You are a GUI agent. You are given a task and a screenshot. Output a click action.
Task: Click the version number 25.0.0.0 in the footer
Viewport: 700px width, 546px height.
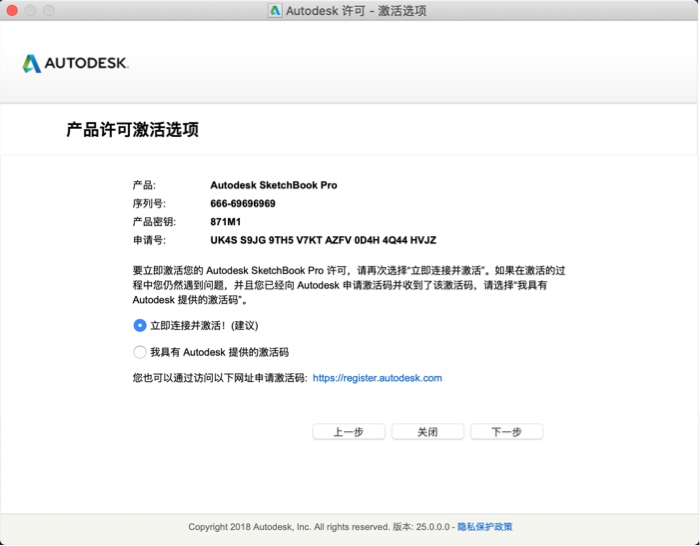tap(432, 527)
